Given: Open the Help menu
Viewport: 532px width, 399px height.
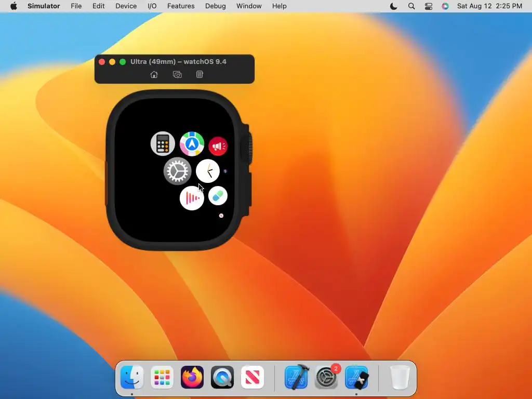Looking at the screenshot, I should (x=279, y=6).
